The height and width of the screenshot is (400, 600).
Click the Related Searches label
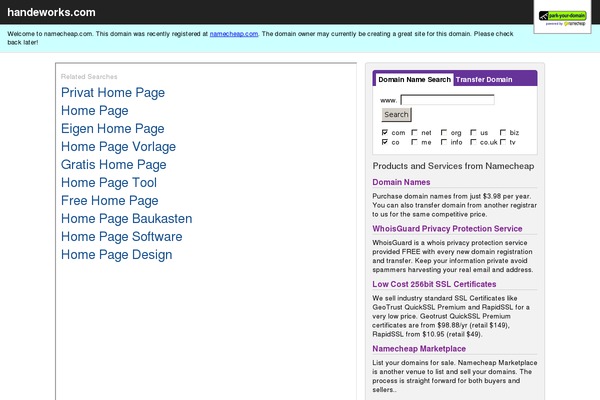[x=89, y=77]
